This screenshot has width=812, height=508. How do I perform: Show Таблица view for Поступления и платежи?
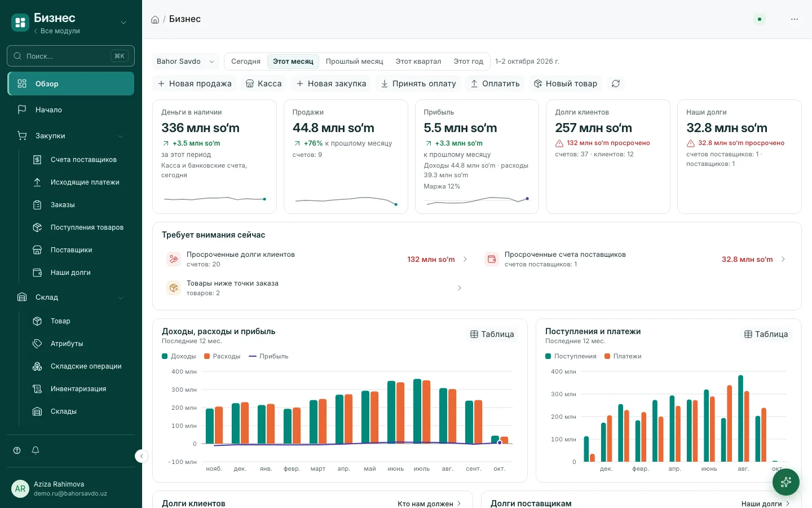766,334
